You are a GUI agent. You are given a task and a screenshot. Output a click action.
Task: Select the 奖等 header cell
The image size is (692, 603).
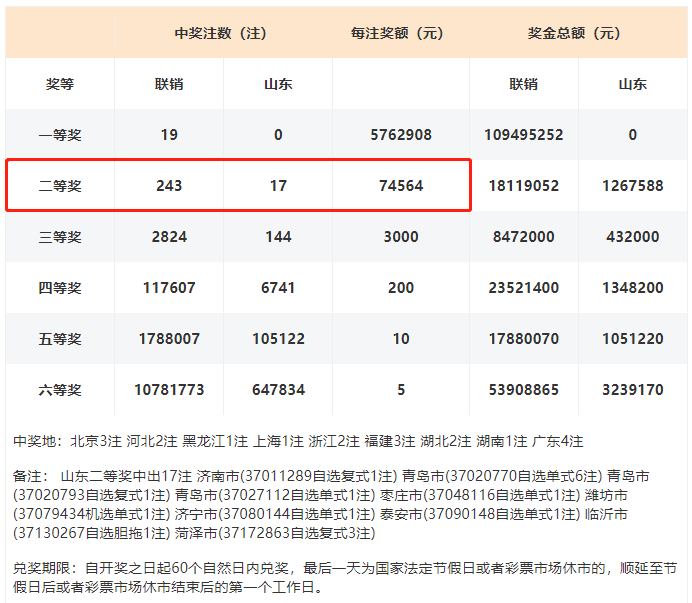(60, 85)
